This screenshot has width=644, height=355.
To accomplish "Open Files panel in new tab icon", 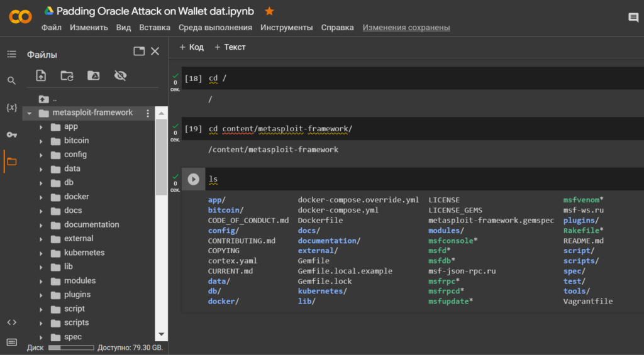I will (x=139, y=52).
